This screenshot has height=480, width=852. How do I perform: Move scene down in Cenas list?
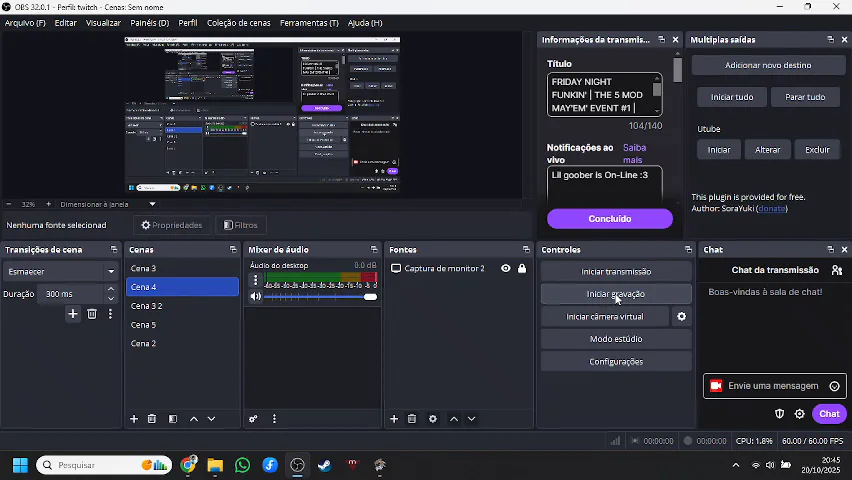coord(211,419)
